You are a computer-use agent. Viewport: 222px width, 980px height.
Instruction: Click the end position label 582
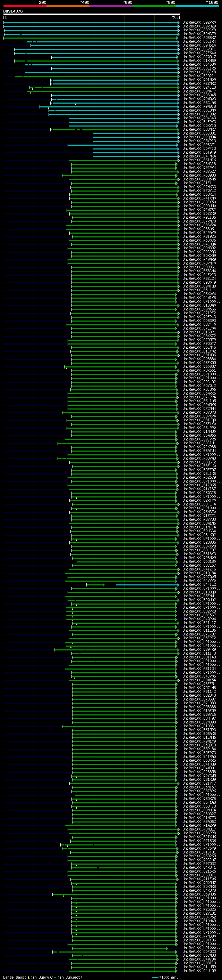pos(175,17)
